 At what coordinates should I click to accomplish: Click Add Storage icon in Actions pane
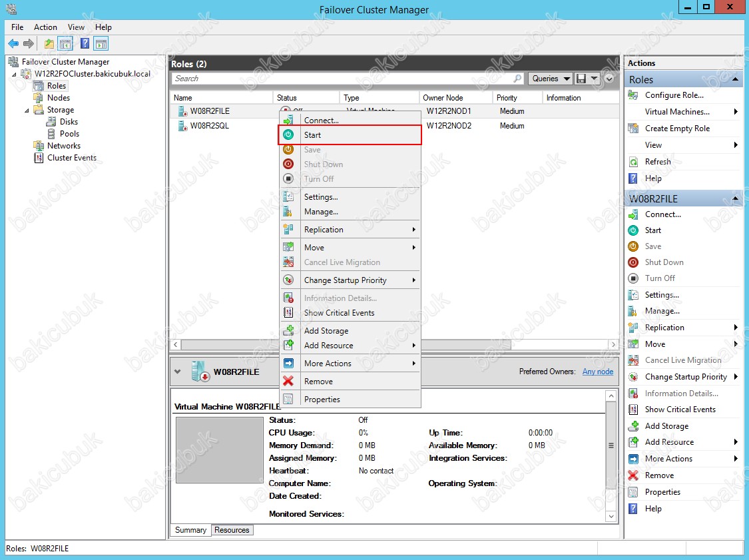click(633, 426)
